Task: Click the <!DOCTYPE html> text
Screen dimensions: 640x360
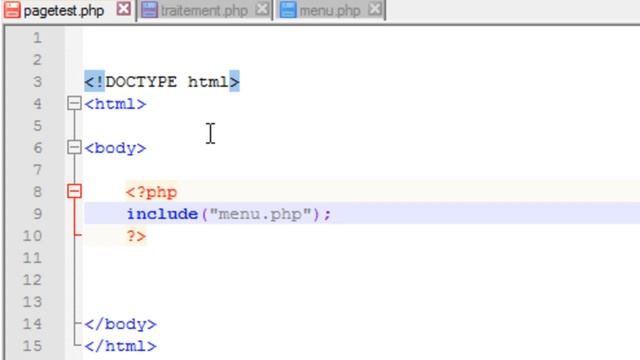Action: (162, 82)
